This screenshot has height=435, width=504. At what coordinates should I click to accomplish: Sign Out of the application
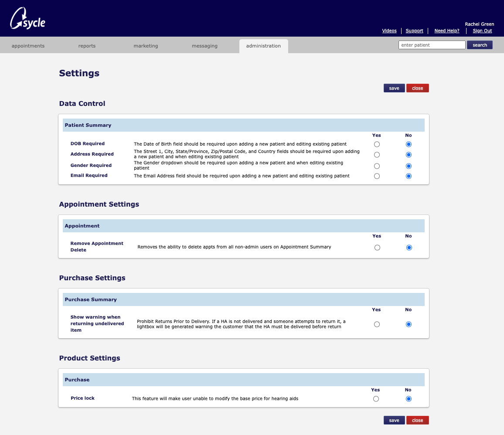coord(482,31)
